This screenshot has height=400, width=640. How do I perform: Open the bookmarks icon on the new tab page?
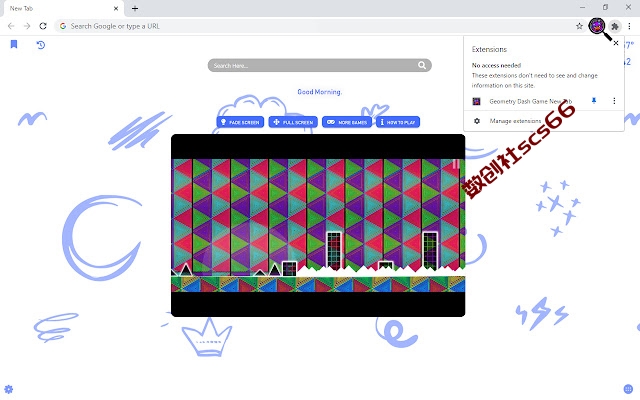(14, 44)
